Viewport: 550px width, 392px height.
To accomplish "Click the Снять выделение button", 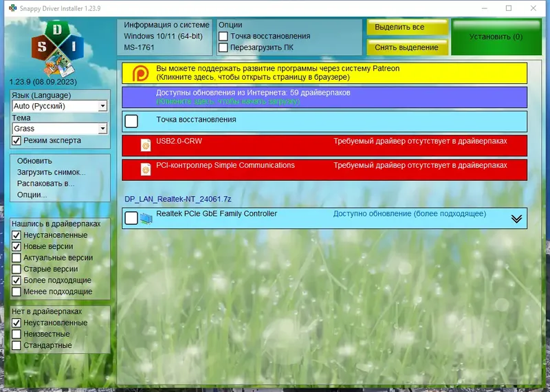I will coord(408,47).
